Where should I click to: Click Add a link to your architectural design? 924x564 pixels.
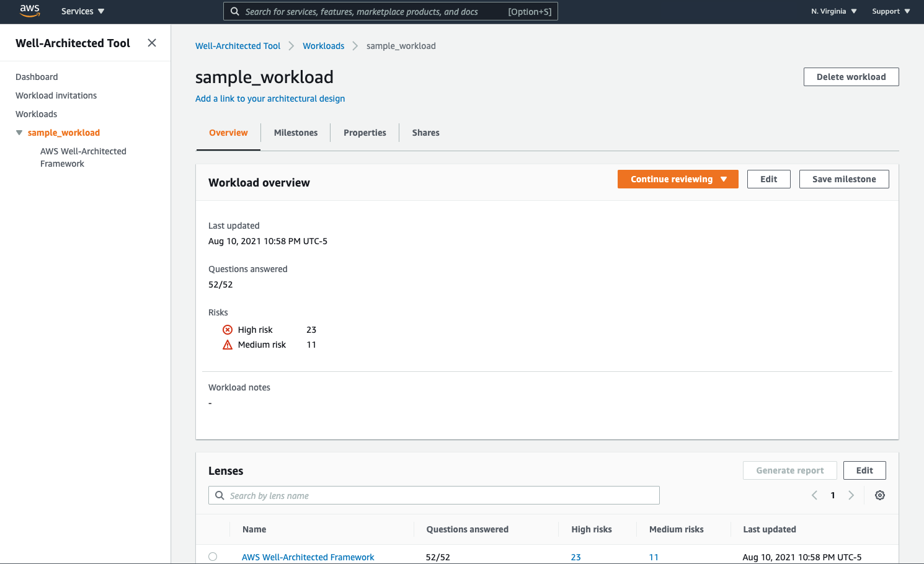tap(270, 99)
